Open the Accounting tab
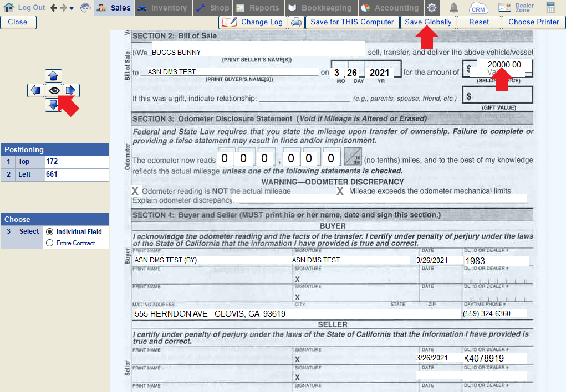This screenshot has height=392, width=566. click(391, 8)
